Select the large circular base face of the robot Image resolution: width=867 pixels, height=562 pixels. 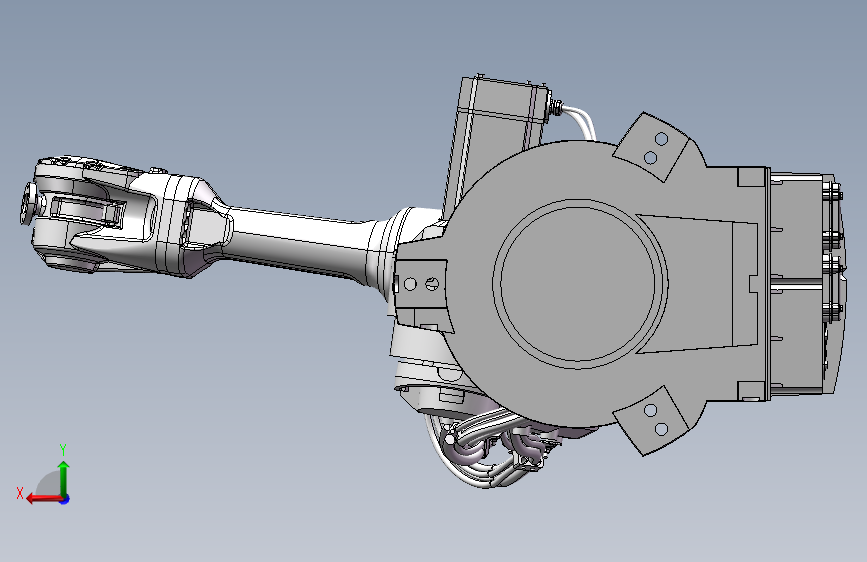[x=579, y=283]
